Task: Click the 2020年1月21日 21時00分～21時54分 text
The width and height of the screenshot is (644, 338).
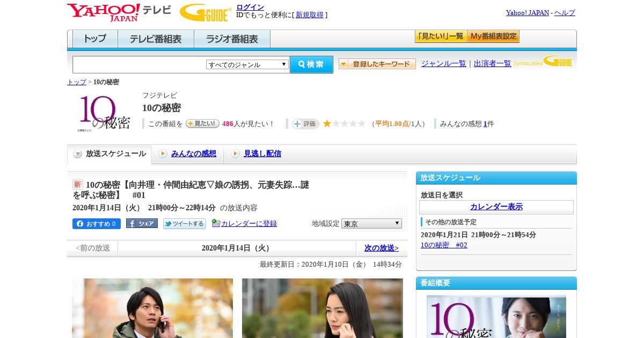Action: [478, 235]
